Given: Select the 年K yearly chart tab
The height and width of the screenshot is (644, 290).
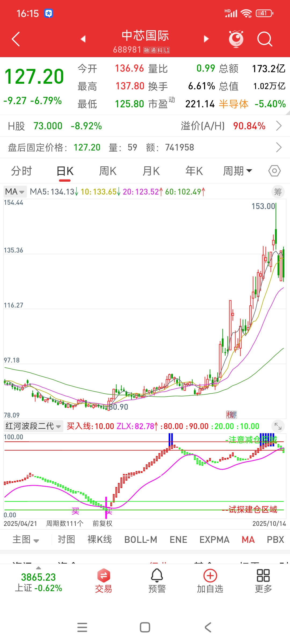Looking at the screenshot, I should tap(194, 171).
